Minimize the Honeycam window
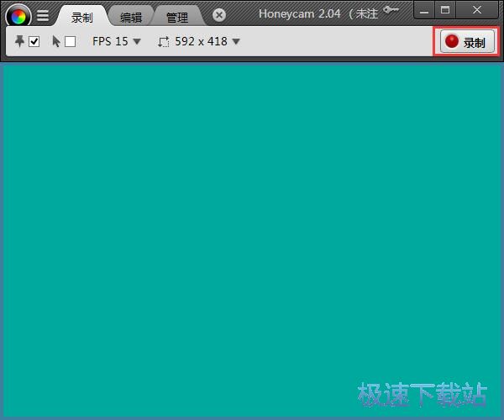 tap(423, 9)
